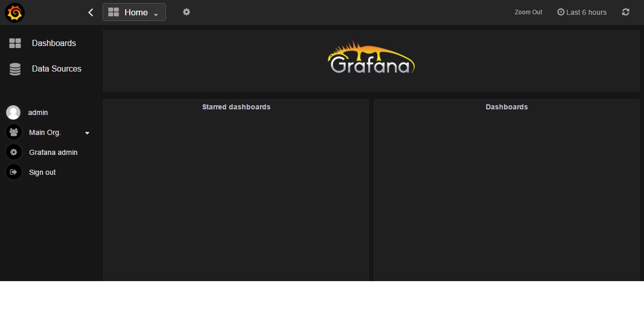Click Zoom Out time range button
Image resolution: width=644 pixels, height=321 pixels.
pos(529,12)
